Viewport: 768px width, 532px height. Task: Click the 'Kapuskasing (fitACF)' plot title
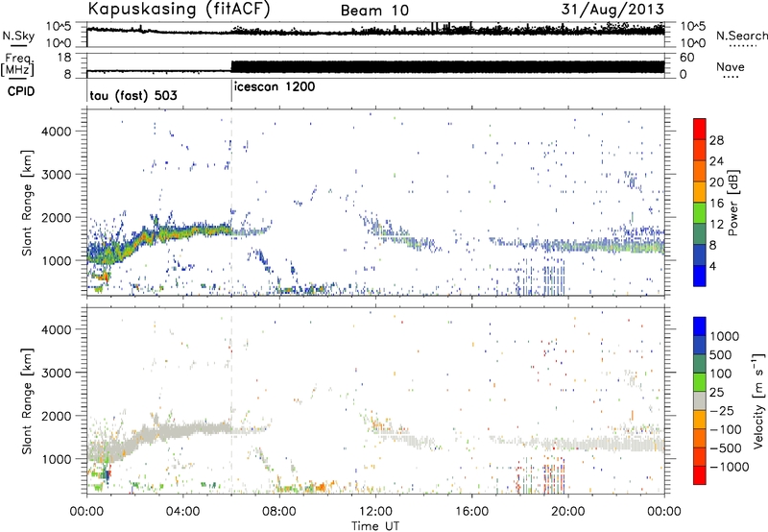(x=179, y=9)
